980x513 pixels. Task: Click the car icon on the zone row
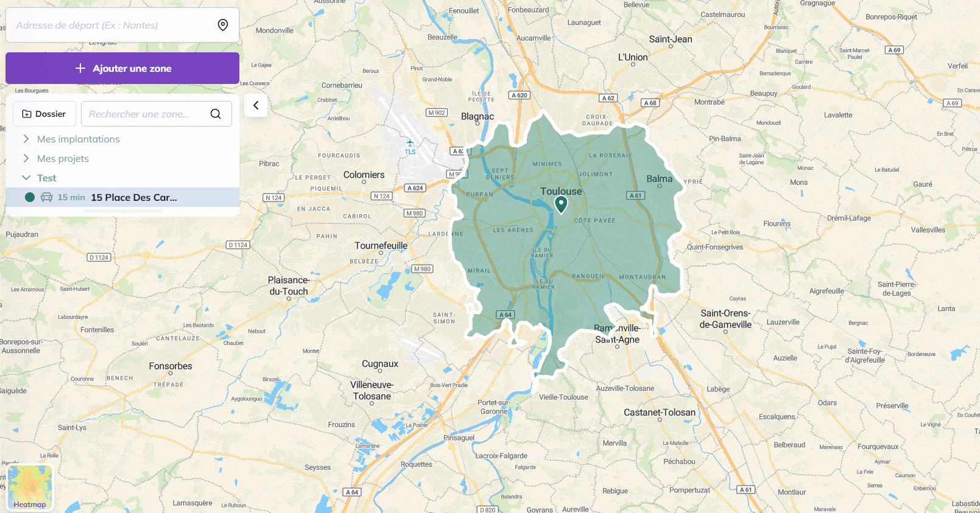click(x=47, y=197)
